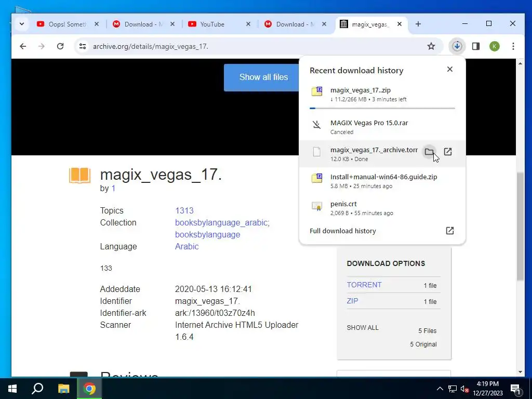The height and width of the screenshot is (399, 532).
Task: Click the orange book texts icon
Action: click(x=79, y=176)
